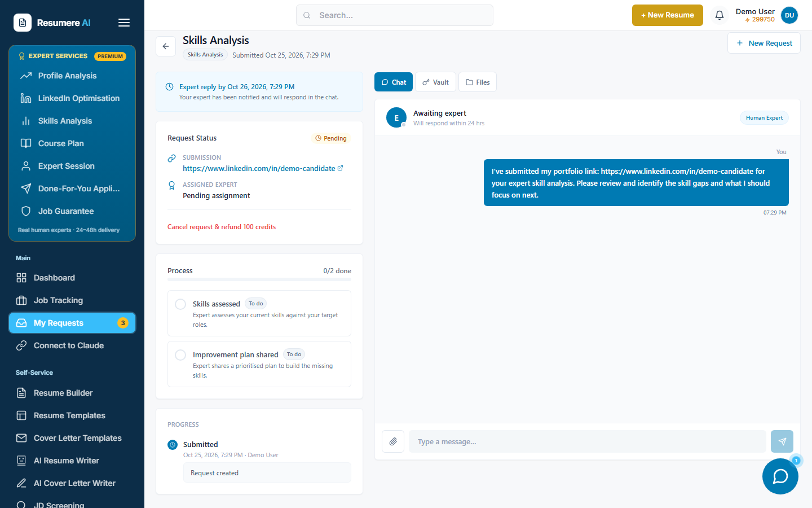
Task: Switch to the Files tab
Action: pos(478,82)
